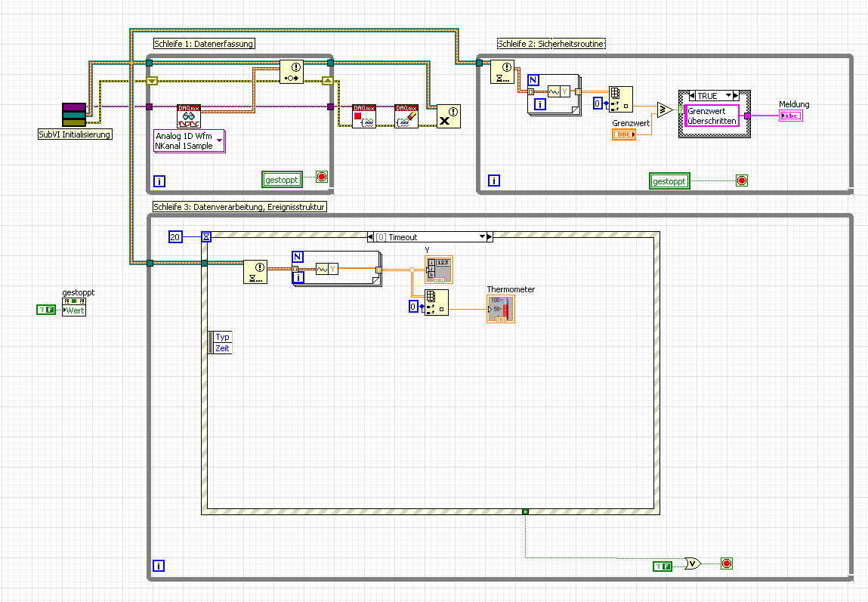868x602 pixels.
Task: Click the Enqueue Element node in Schleife 1
Action: pos(291,72)
